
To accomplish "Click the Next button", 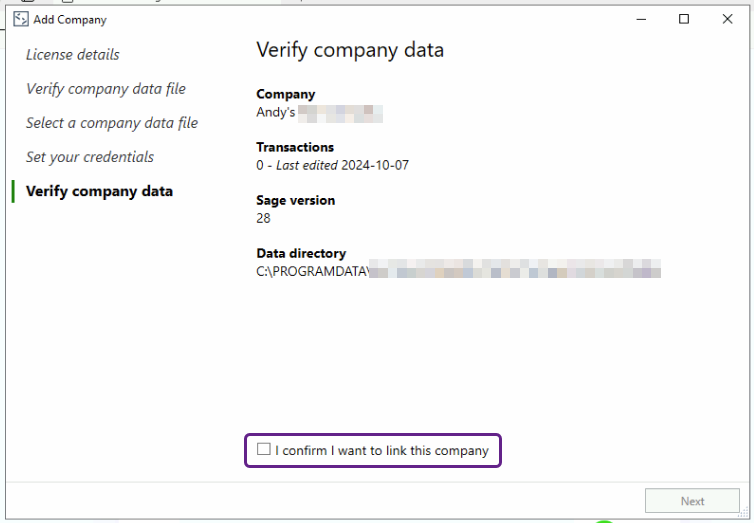I will [x=692, y=501].
